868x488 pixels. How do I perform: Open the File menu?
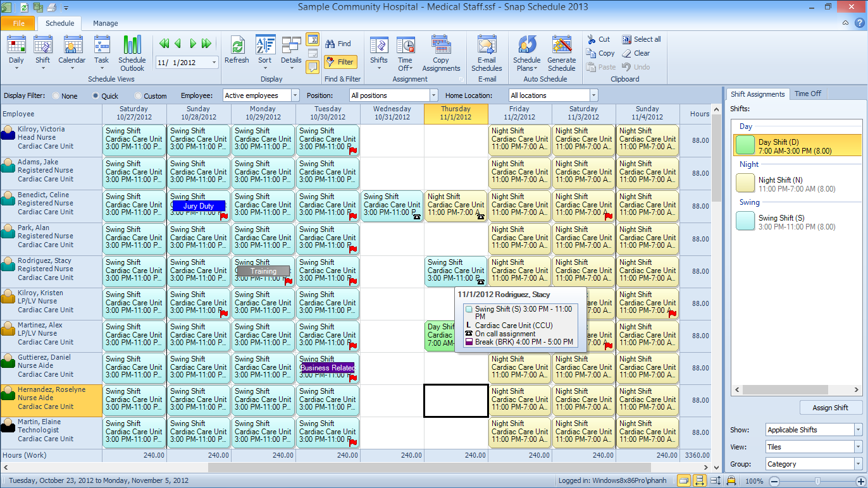[x=19, y=23]
